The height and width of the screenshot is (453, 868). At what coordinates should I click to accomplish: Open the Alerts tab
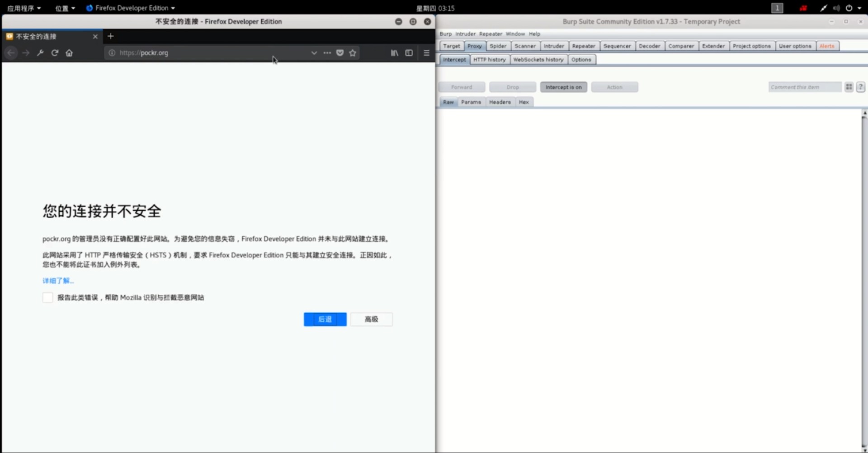pos(827,46)
